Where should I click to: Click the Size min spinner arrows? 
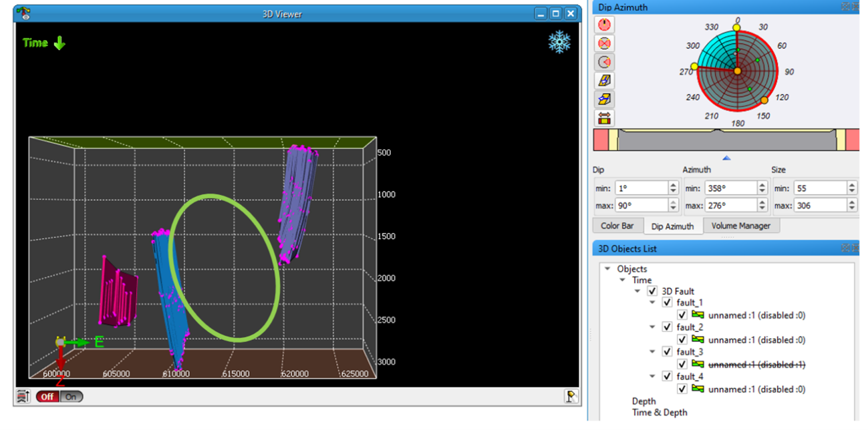coord(852,188)
